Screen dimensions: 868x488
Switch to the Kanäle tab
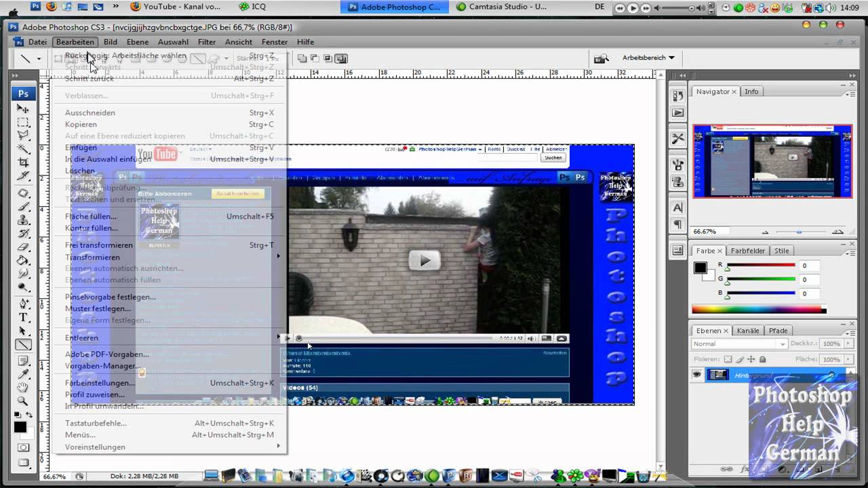(x=748, y=331)
